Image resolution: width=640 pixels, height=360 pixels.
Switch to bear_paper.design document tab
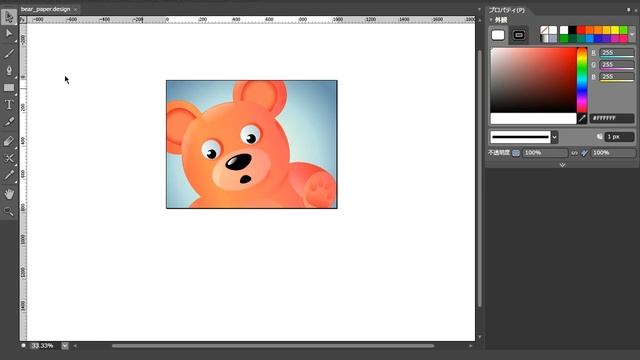click(x=46, y=9)
